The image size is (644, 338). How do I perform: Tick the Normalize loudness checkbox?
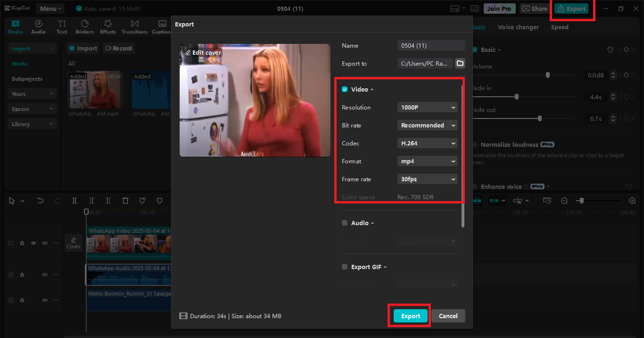(476, 144)
